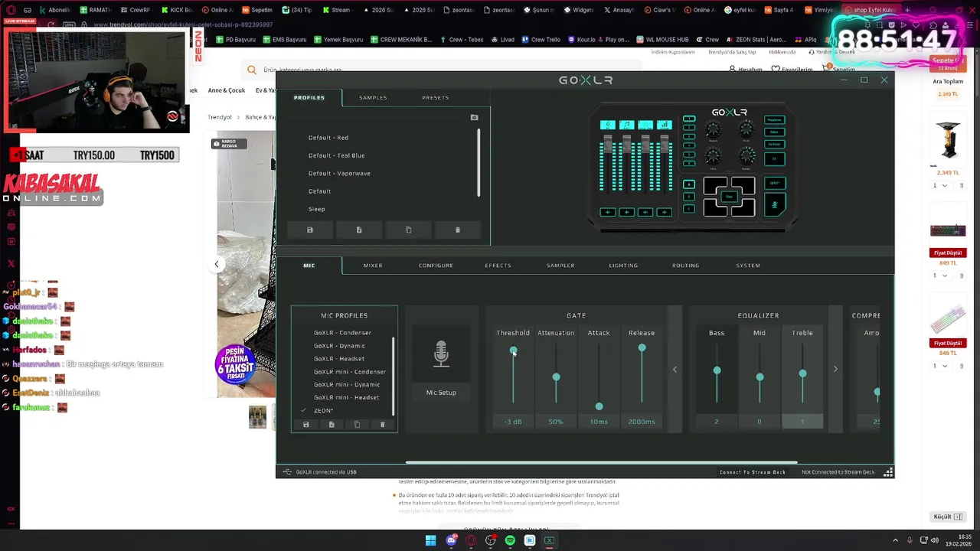The image size is (980, 551).
Task: Show previous effects section with left chevron
Action: tap(675, 369)
